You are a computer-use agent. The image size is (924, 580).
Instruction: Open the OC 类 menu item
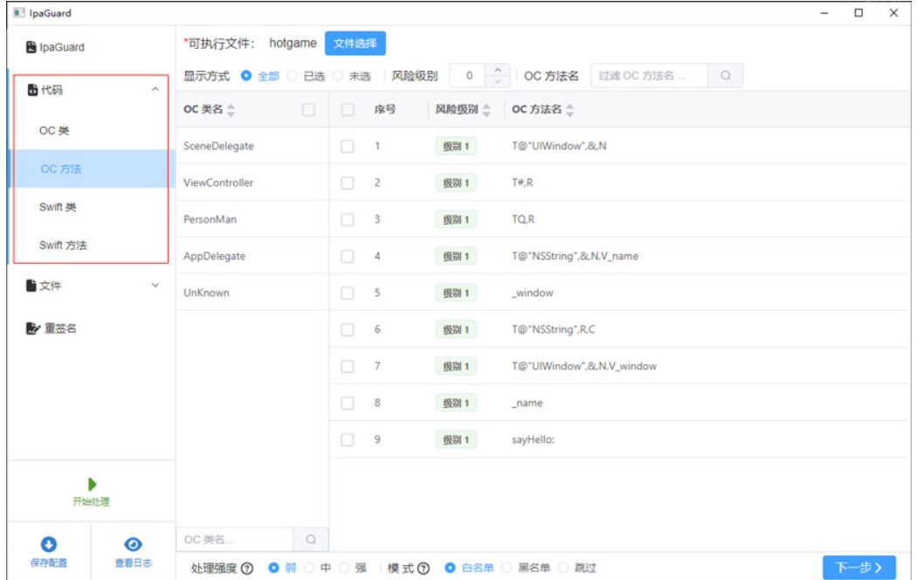coord(92,130)
